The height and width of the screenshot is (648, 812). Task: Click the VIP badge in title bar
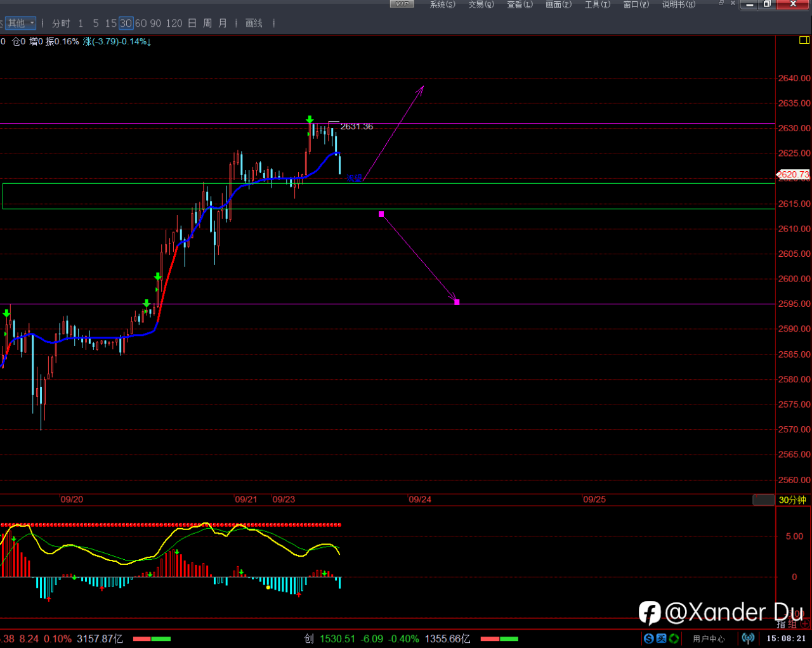click(402, 4)
